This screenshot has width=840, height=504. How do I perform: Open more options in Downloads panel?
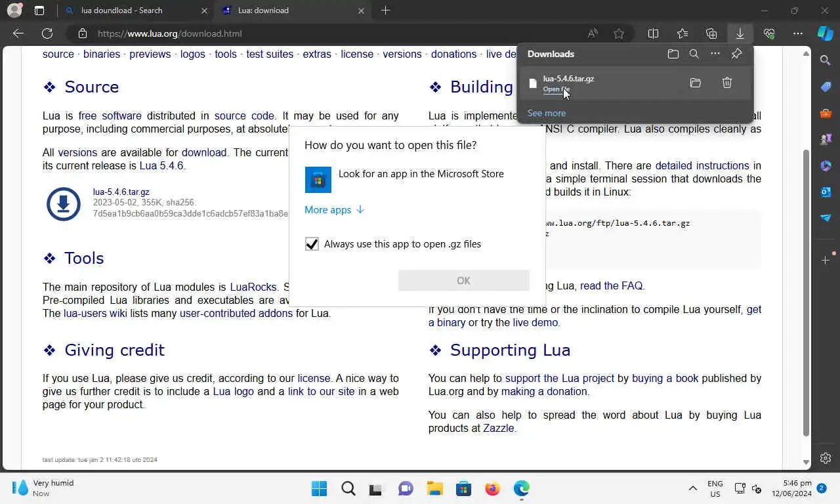coord(715,54)
